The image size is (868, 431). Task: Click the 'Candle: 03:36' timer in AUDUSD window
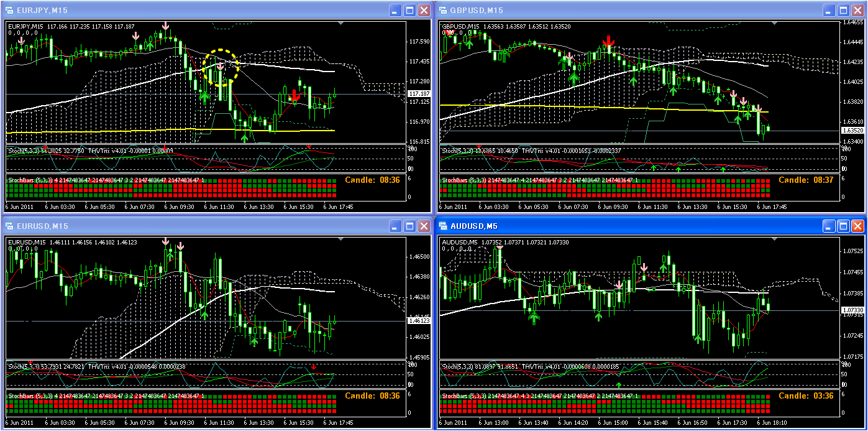tap(806, 396)
